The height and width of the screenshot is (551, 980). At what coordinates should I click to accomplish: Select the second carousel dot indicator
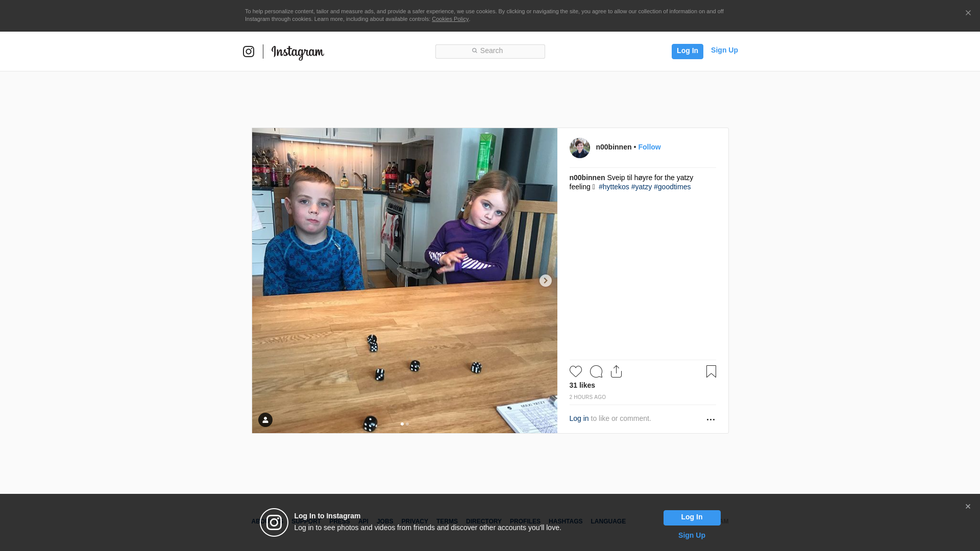tap(407, 424)
